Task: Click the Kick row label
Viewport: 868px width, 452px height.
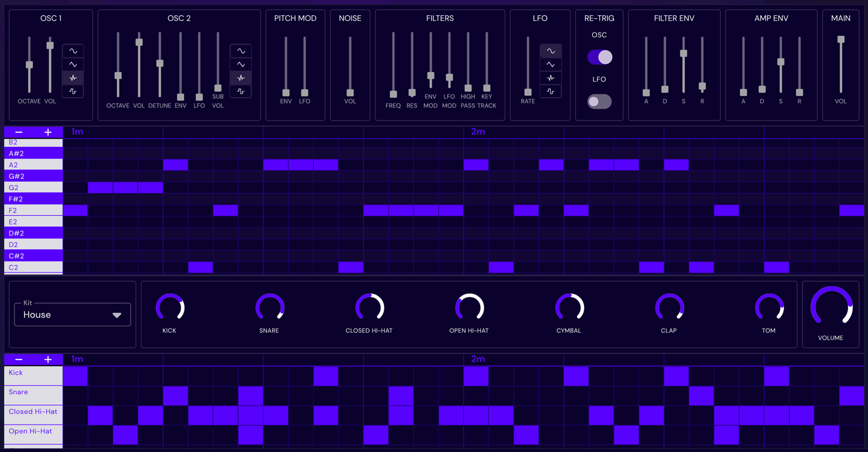Action: (33, 376)
